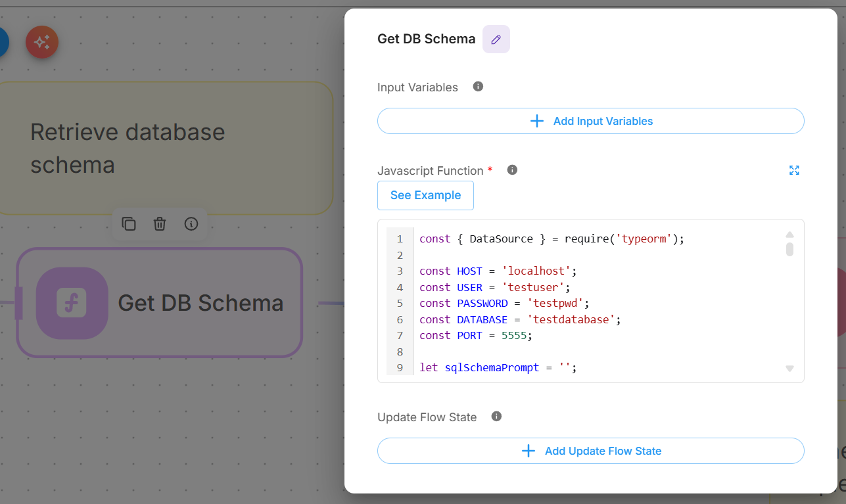Click the code editor scroll up arrow
Image resolution: width=846 pixels, height=504 pixels.
point(789,235)
